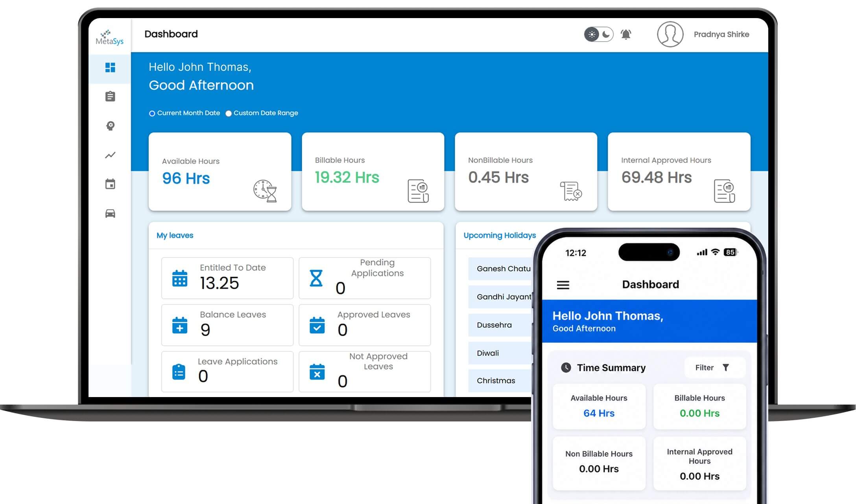Click the 0.45 Hrs NonBillable value
Viewport: 856px width, 504px height.
click(x=498, y=177)
